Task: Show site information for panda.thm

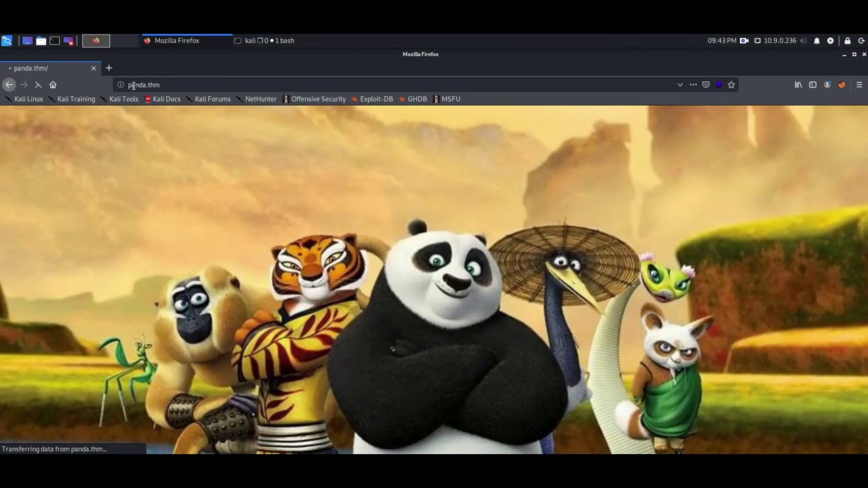Action: pos(121,85)
